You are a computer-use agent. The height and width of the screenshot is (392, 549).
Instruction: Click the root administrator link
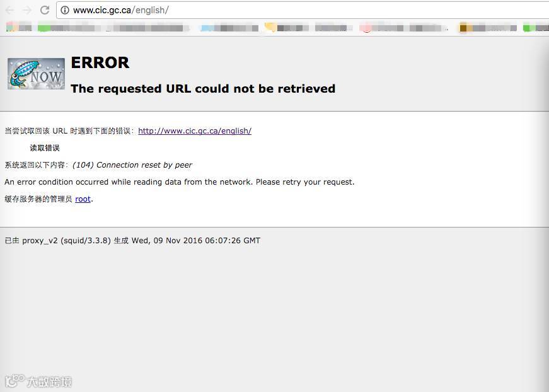pyautogui.click(x=83, y=199)
